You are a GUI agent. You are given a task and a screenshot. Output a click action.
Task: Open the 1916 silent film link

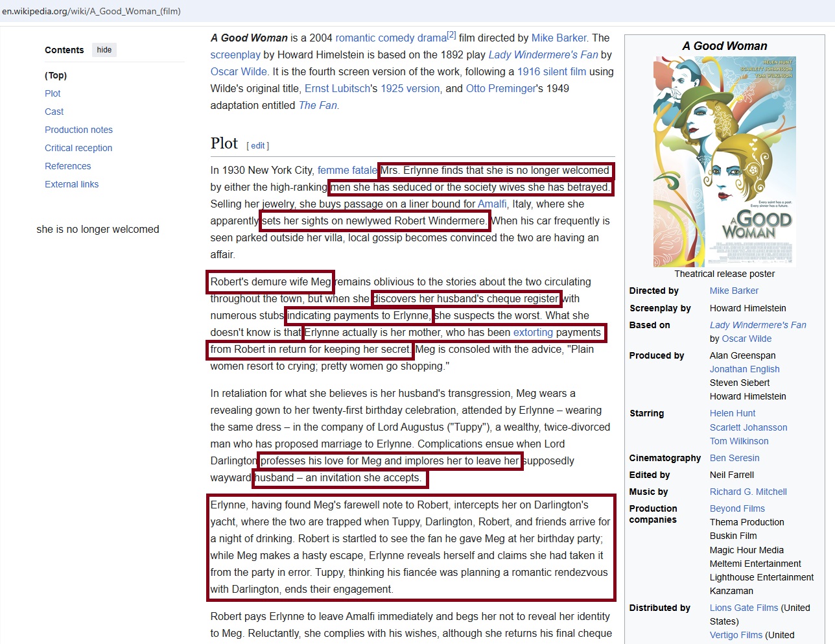click(x=551, y=72)
